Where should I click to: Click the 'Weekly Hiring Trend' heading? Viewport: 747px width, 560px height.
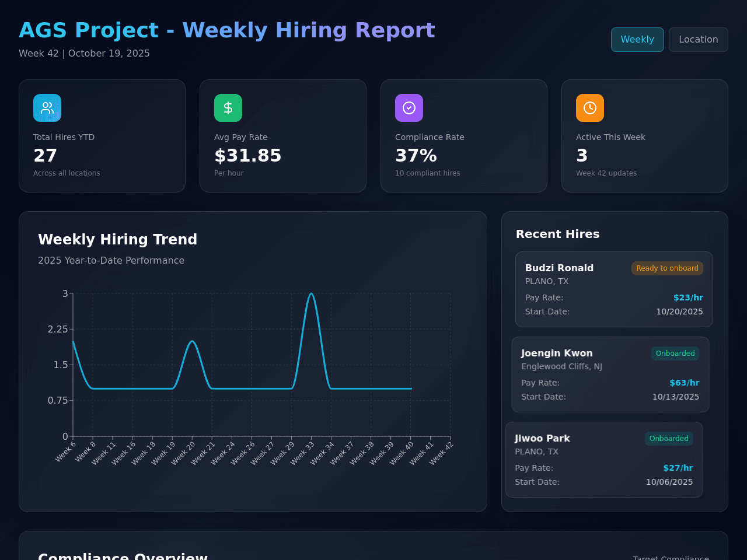point(117,240)
